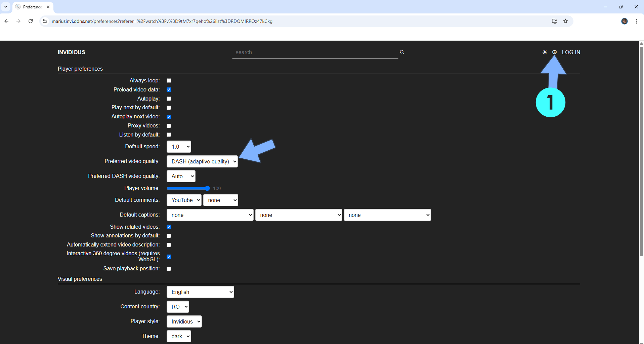Bookmark this page with star icon
This screenshot has height=344, width=644.
(x=565, y=21)
